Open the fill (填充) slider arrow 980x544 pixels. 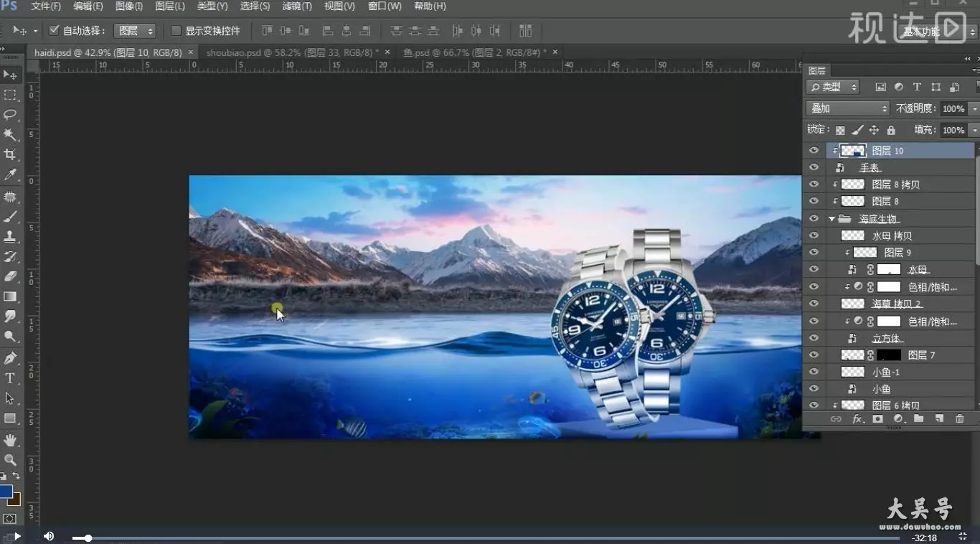click(974, 130)
